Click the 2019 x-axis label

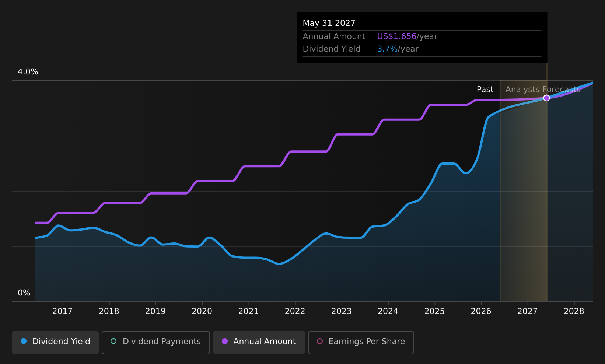coord(155,311)
